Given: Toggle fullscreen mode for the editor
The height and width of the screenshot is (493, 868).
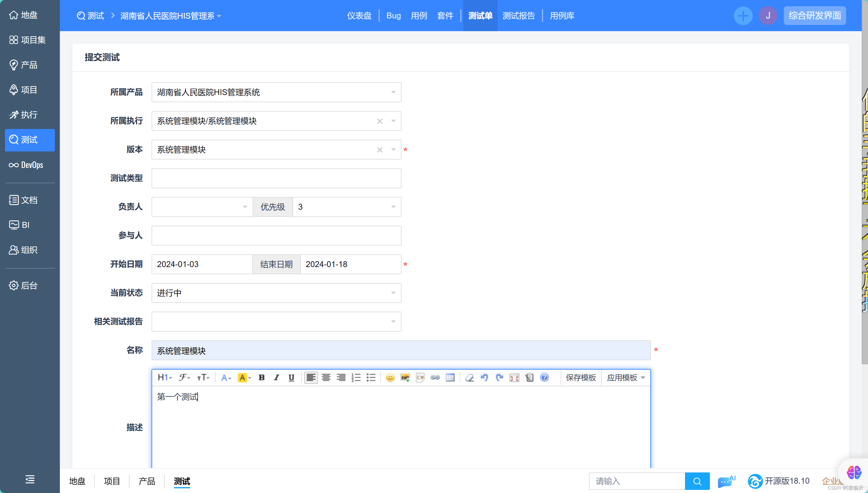Looking at the screenshot, I should 514,377.
